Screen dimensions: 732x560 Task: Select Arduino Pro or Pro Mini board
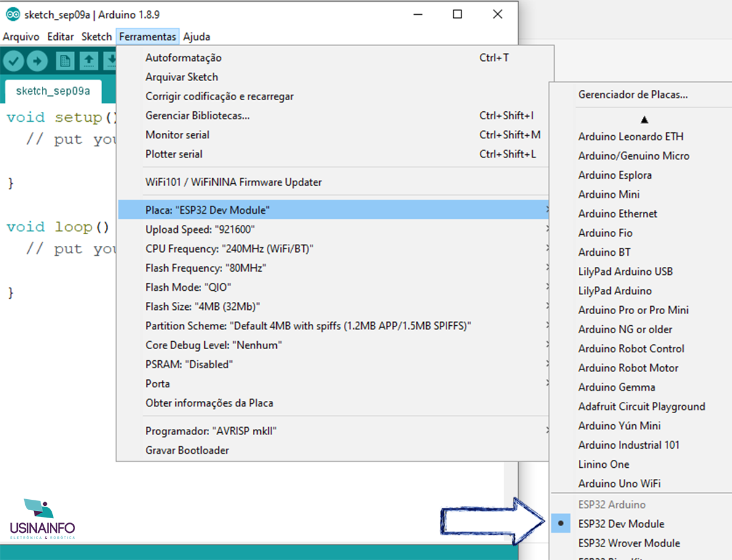click(642, 310)
